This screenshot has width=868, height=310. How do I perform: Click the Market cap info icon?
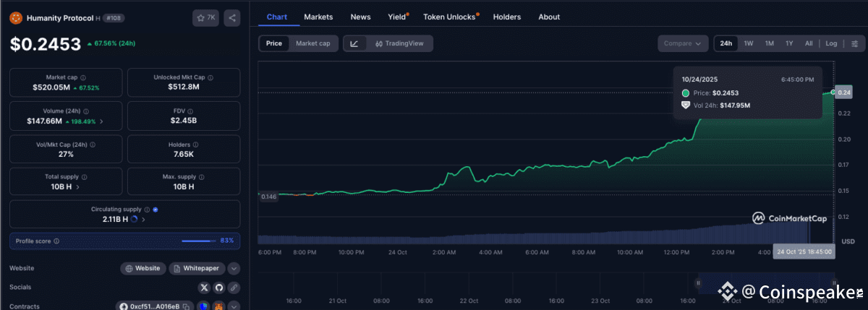tap(82, 77)
